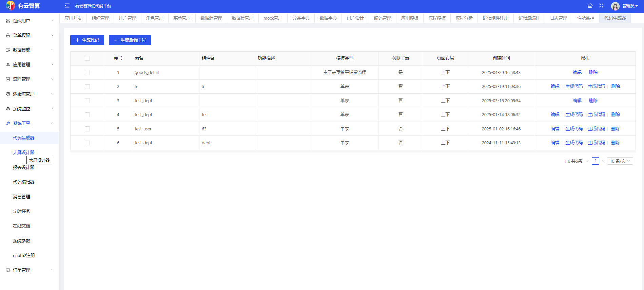Open 报表设计器 in the sidebar
644x290 pixels.
(x=24, y=167)
